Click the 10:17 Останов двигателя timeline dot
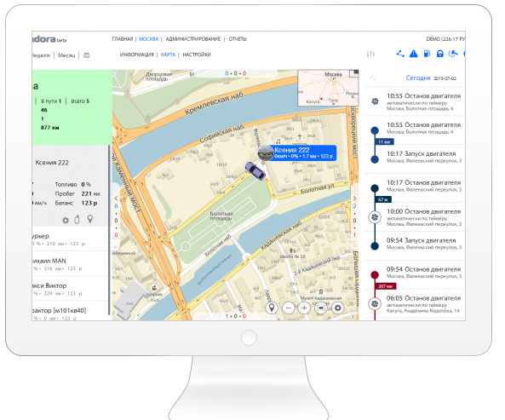505x420 pixels. pyautogui.click(x=375, y=188)
